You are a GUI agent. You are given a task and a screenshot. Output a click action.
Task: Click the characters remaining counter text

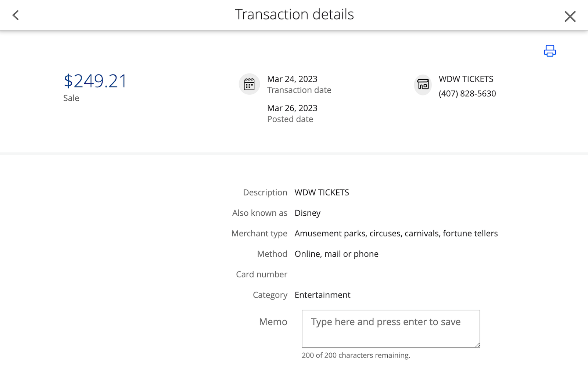[356, 355]
